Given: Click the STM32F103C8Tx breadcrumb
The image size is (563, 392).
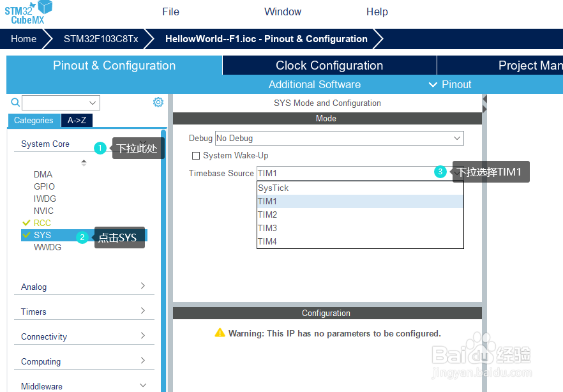Looking at the screenshot, I should coord(101,39).
